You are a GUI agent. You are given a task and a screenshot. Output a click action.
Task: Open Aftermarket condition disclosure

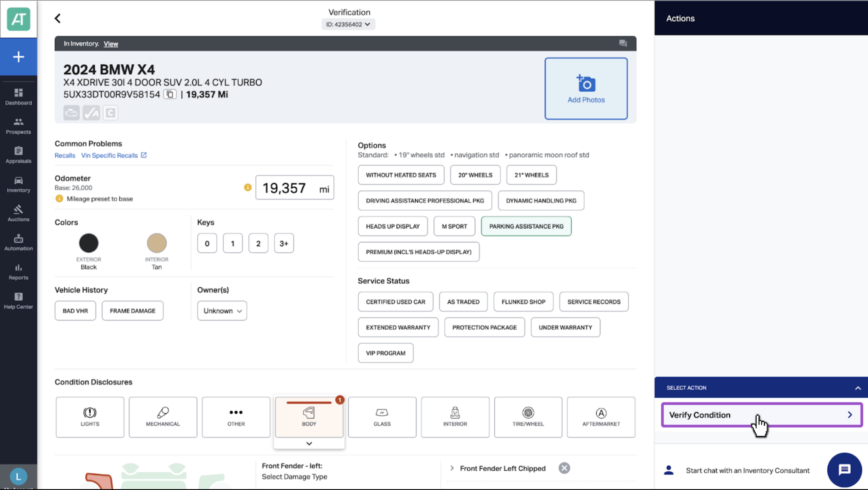pyautogui.click(x=601, y=417)
